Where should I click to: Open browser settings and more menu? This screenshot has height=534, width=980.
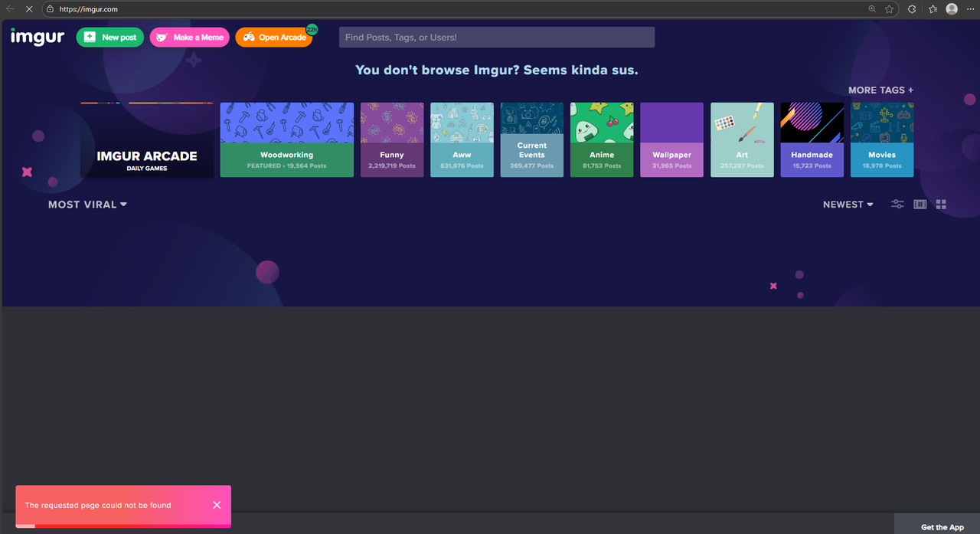[971, 9]
